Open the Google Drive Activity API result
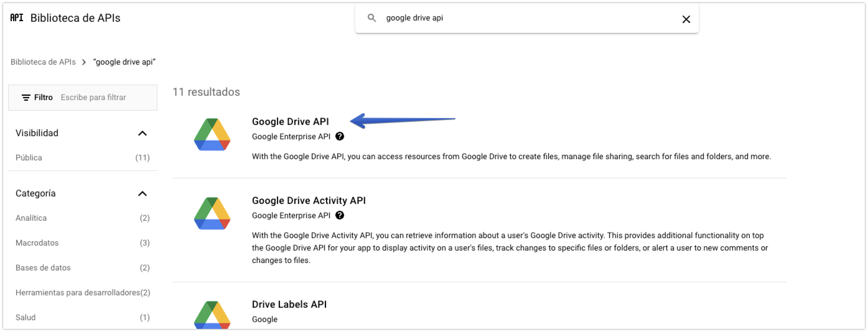The image size is (868, 332). (x=309, y=201)
